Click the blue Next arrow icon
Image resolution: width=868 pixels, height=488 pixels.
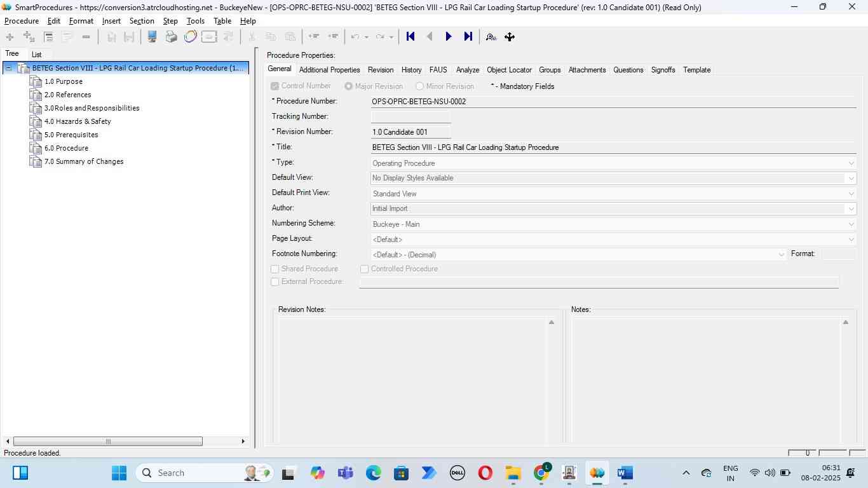(449, 37)
